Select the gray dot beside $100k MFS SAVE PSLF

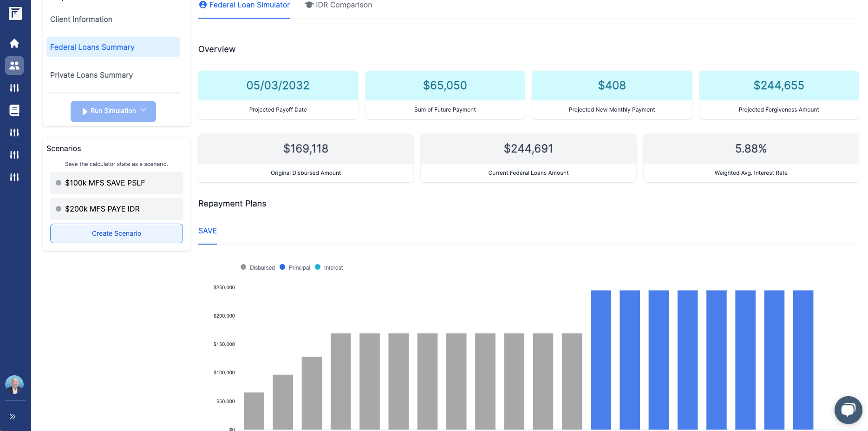pos(59,183)
